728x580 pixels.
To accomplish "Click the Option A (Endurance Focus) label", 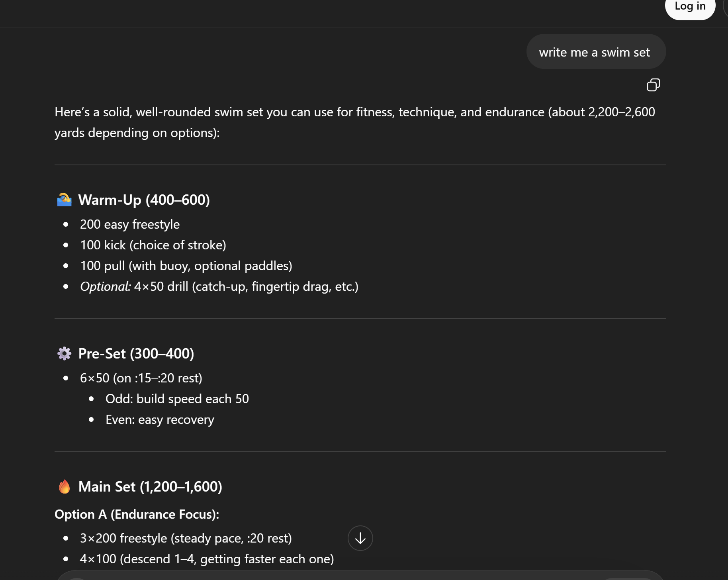I will coord(137,514).
